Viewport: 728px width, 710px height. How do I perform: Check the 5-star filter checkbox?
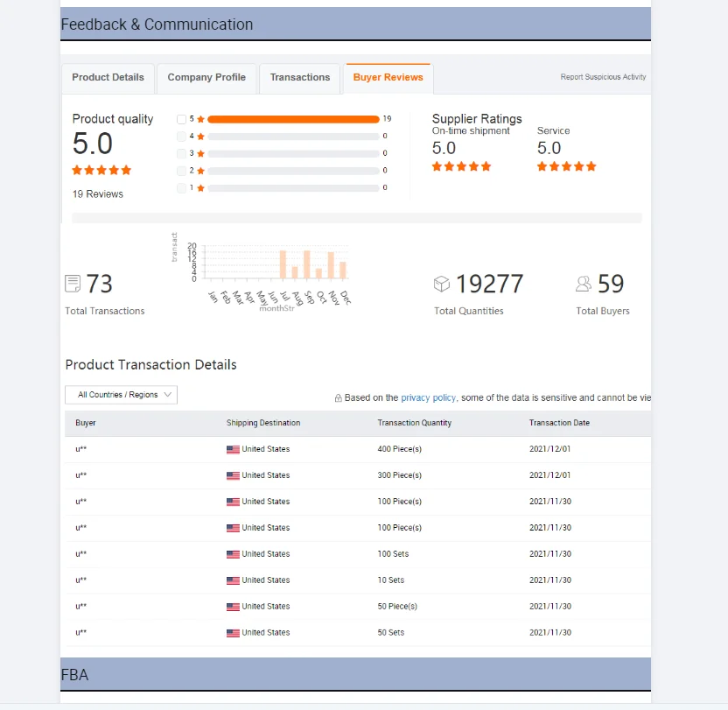(181, 119)
